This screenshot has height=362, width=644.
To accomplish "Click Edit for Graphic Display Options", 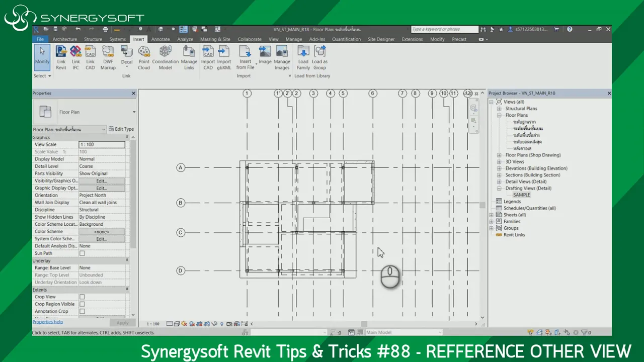I will [x=102, y=188].
